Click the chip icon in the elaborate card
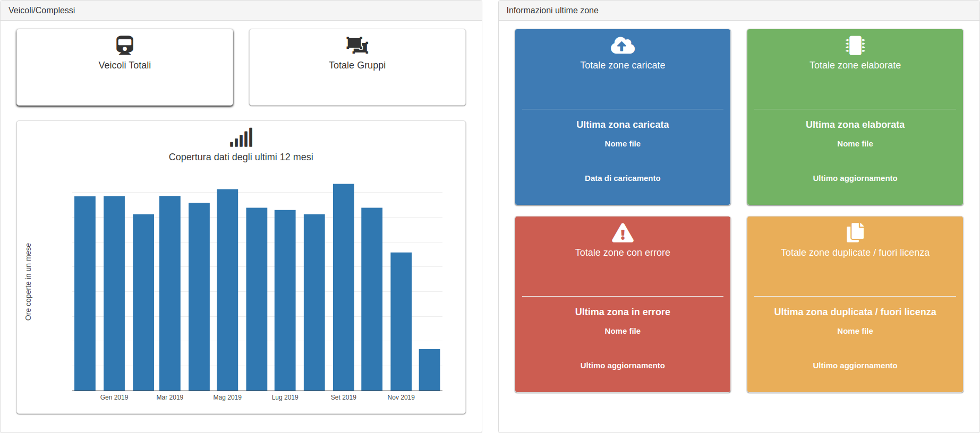980x433 pixels. pos(855,46)
